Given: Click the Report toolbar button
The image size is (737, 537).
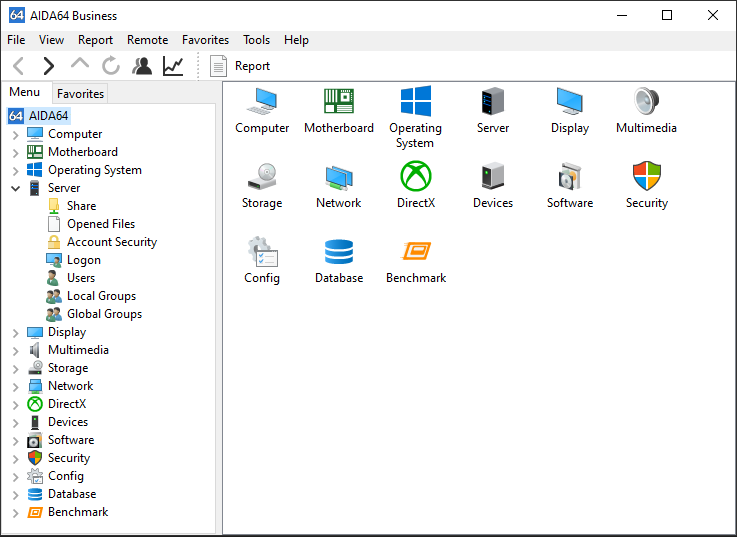Looking at the screenshot, I should 240,66.
